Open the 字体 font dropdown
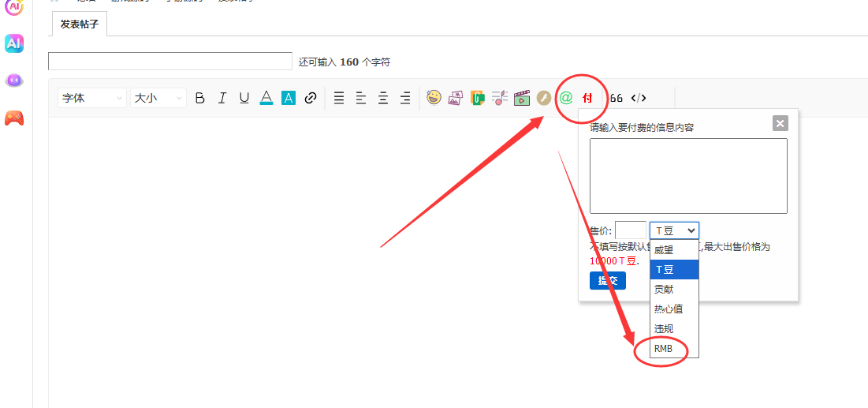 click(92, 98)
